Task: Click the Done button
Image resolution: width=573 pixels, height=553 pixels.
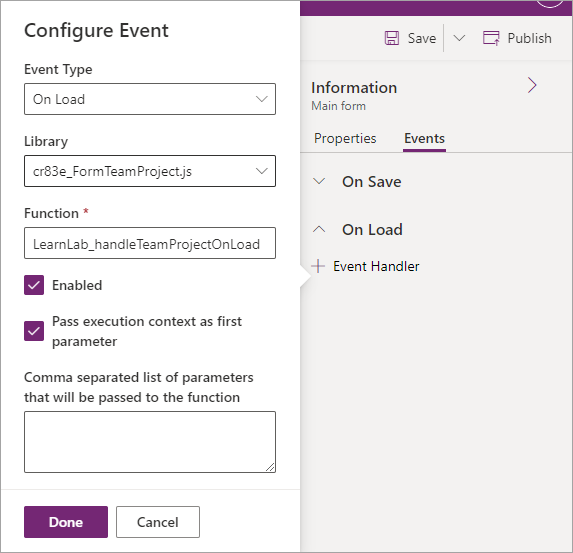Action: pos(66,522)
